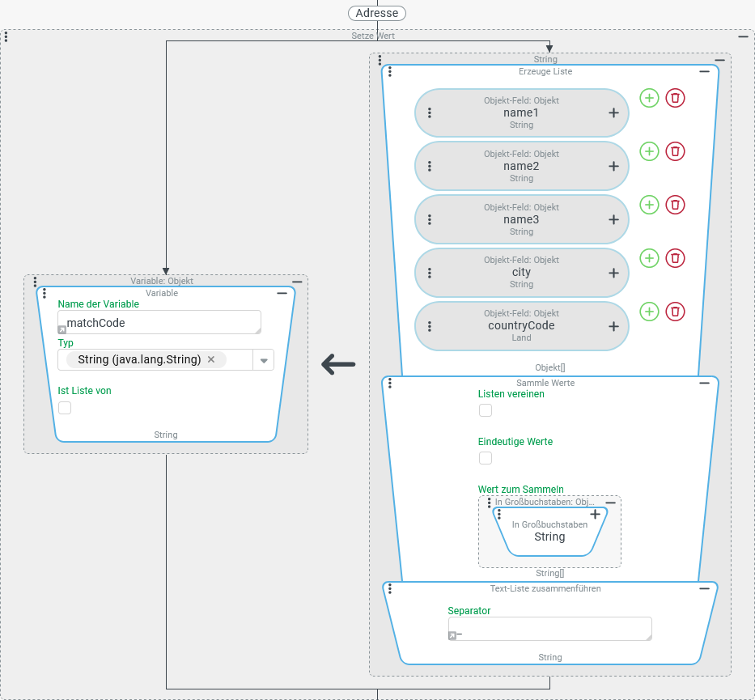Click plus icon in the In Großbuchstaben block
This screenshot has width=755, height=700.
[595, 514]
